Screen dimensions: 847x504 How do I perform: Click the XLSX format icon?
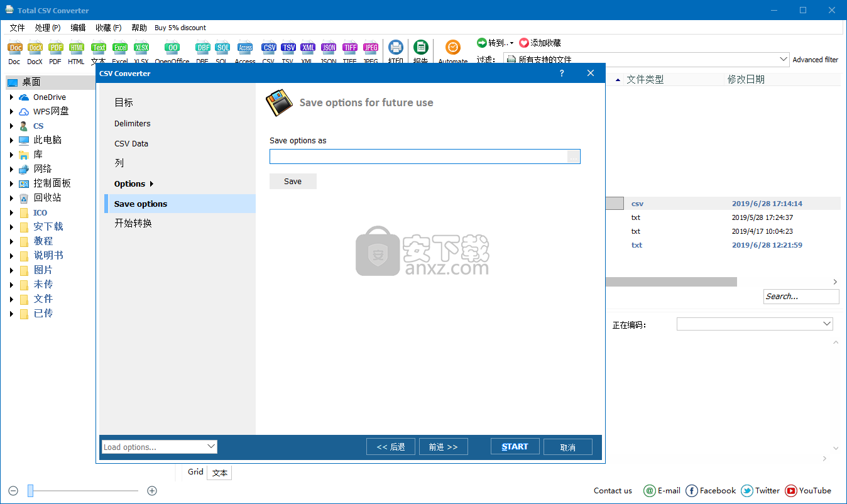click(141, 47)
